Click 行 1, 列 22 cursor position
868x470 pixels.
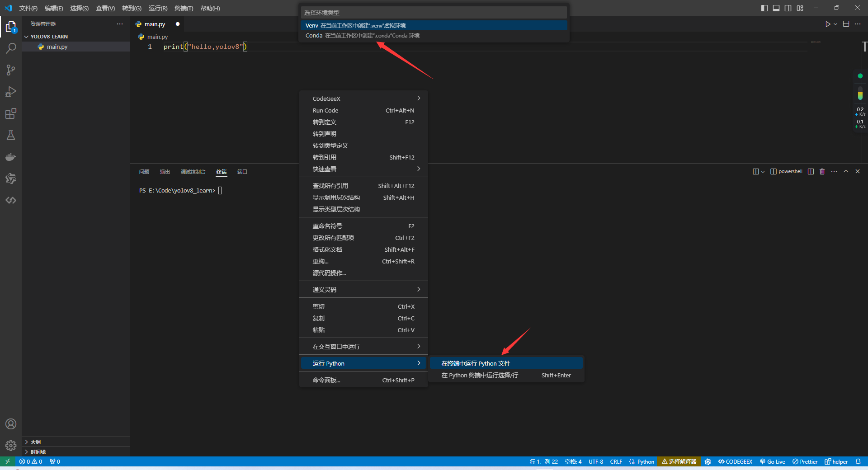point(543,461)
